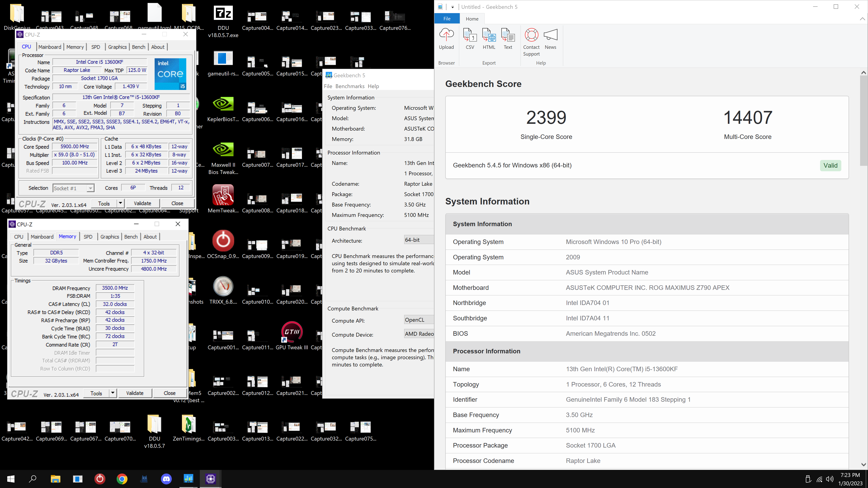Click scroll up arrow in Geekbench results
This screenshot has height=488, width=868.
click(x=863, y=72)
